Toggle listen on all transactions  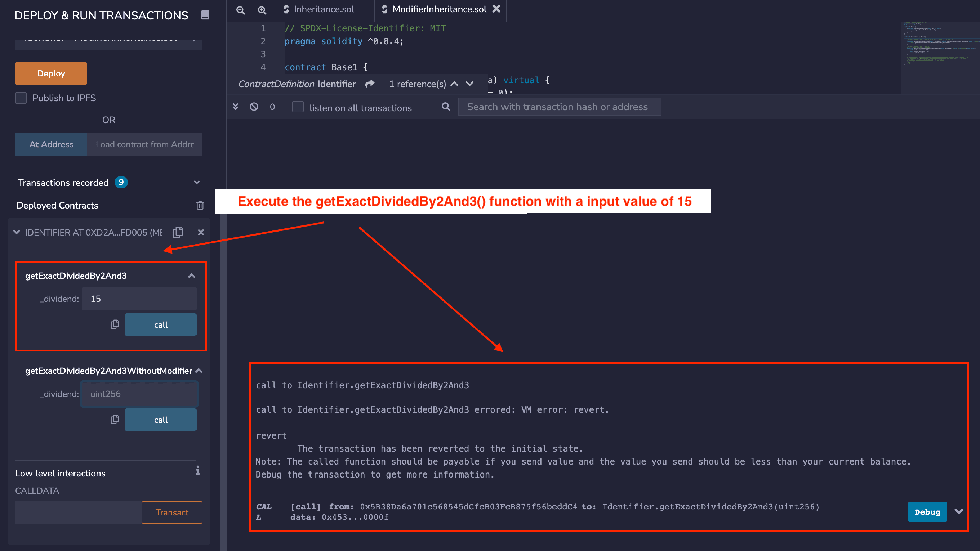(x=298, y=107)
